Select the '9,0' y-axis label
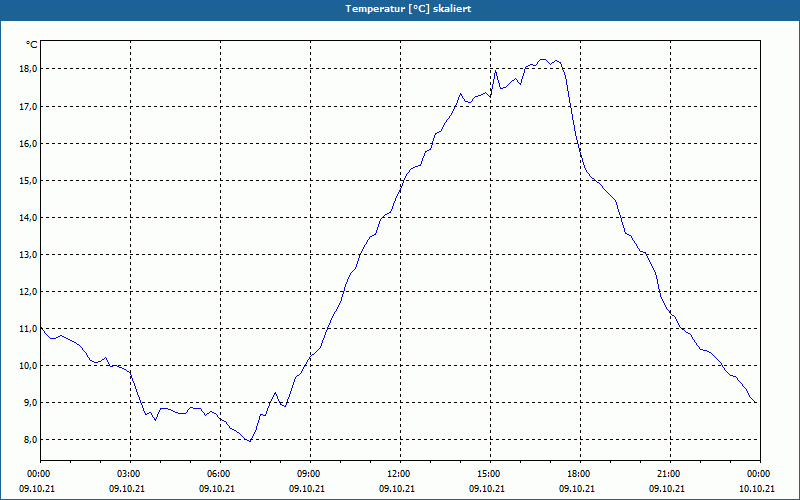 click(30, 403)
